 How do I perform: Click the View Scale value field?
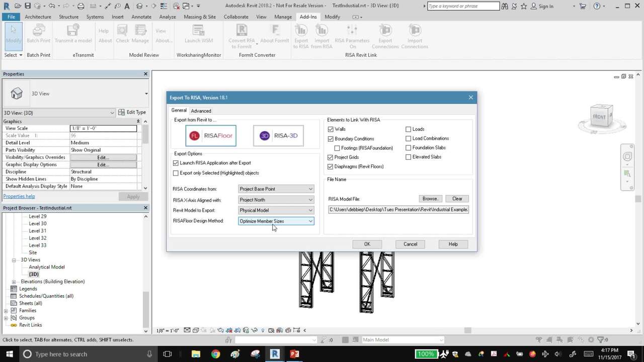click(x=103, y=128)
